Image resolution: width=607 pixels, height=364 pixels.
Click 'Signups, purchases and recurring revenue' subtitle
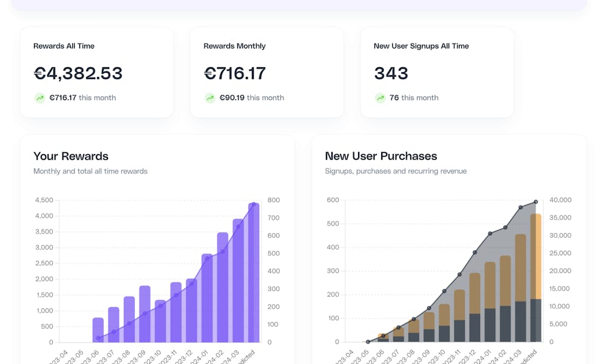396,171
